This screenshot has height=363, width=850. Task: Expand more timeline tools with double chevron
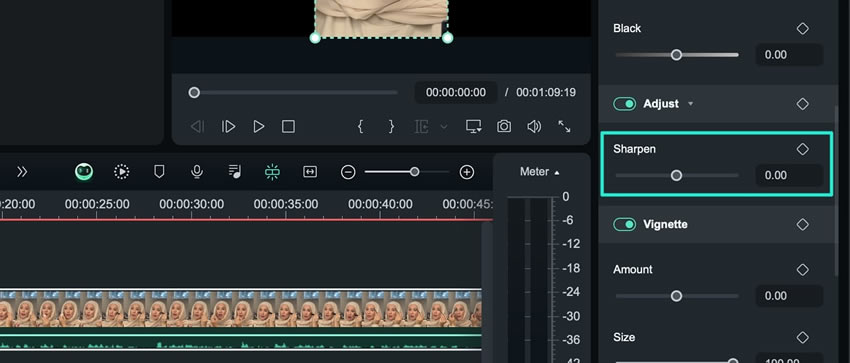pyautogui.click(x=22, y=172)
